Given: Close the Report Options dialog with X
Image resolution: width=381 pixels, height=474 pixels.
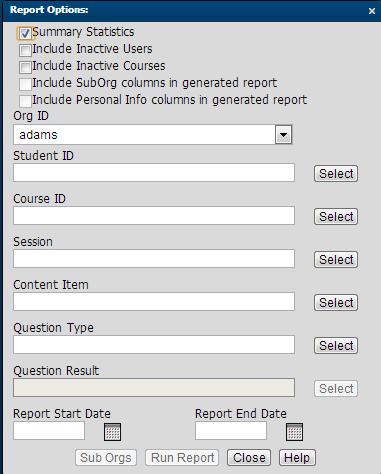Looking at the screenshot, I should tap(372, 11).
